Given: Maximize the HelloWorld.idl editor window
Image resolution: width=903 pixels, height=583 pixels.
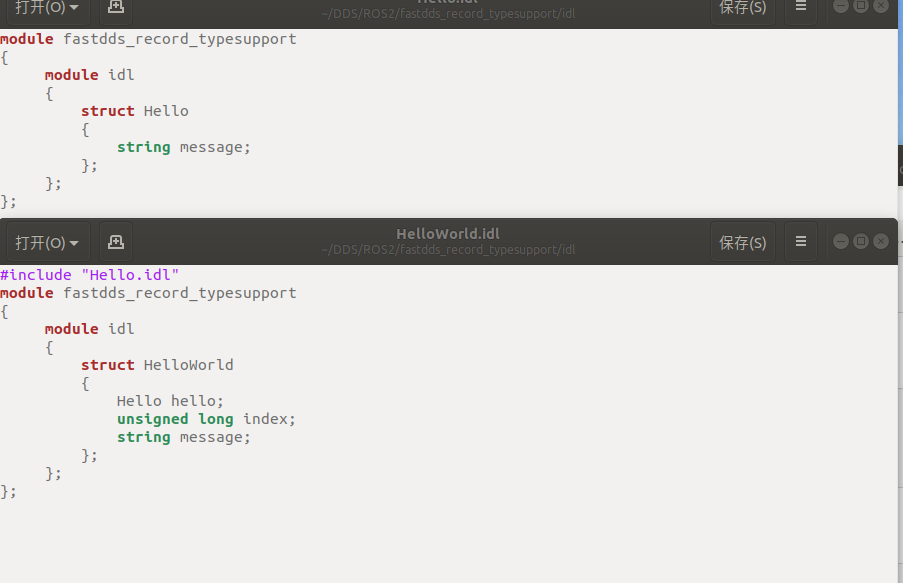Looking at the screenshot, I should [x=861, y=241].
